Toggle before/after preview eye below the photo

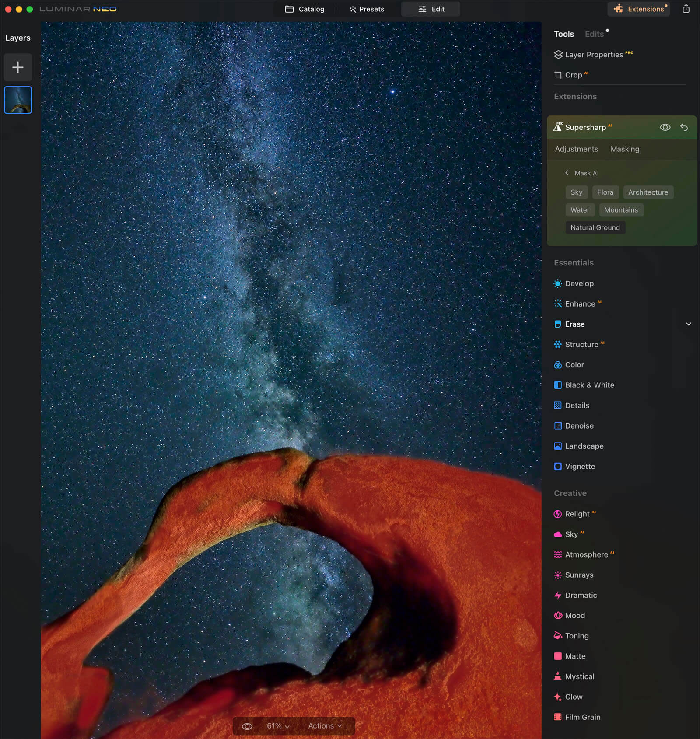[247, 726]
